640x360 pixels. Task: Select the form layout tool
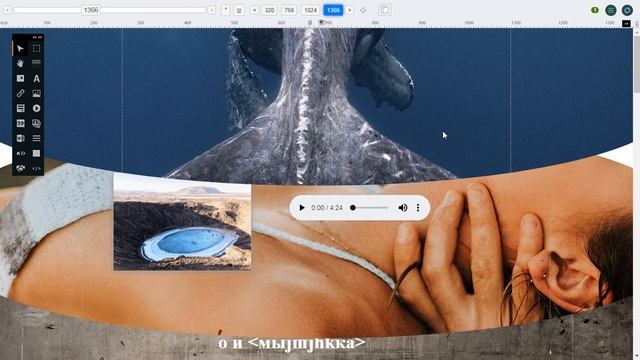pos(20,108)
